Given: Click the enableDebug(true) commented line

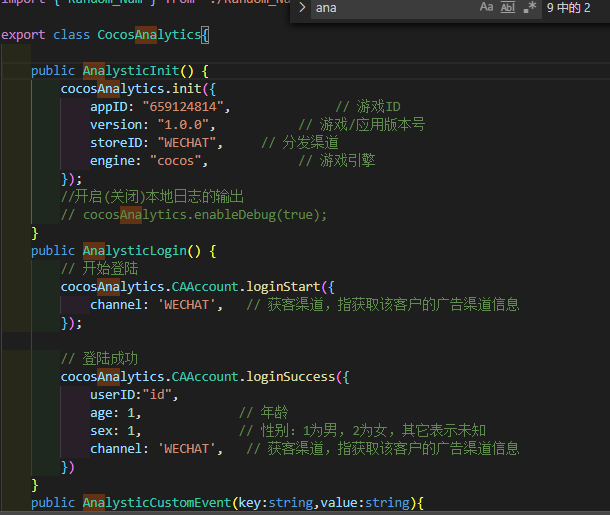Looking at the screenshot, I should coord(193,215).
